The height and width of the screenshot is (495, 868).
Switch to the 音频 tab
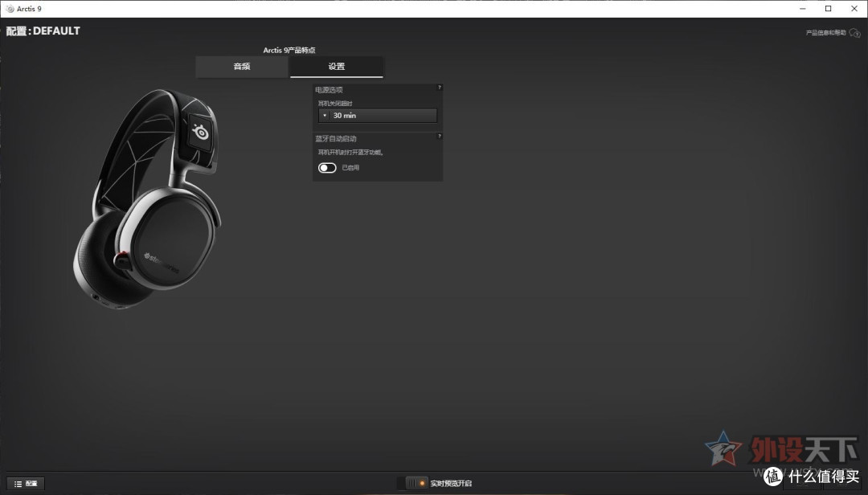[242, 67]
